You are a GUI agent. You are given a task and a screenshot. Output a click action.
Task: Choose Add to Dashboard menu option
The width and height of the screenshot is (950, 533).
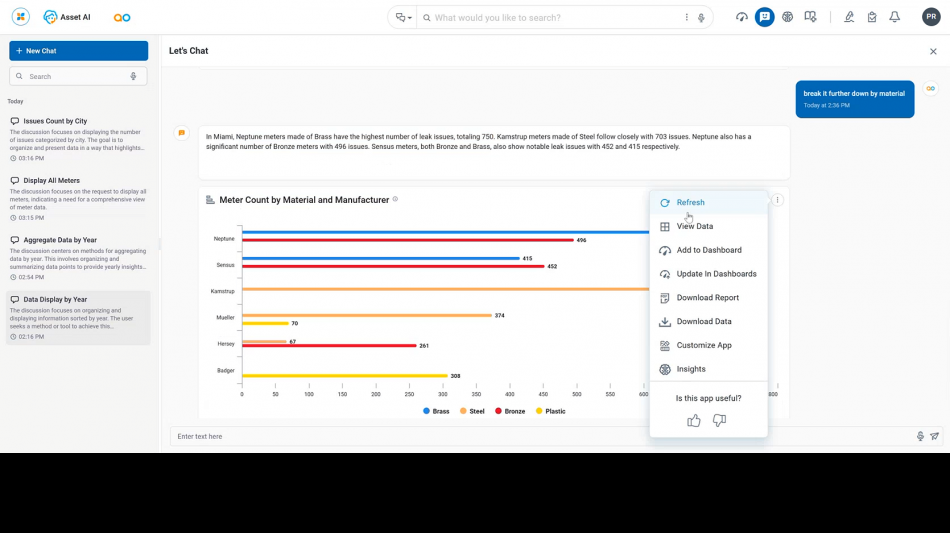click(x=708, y=250)
